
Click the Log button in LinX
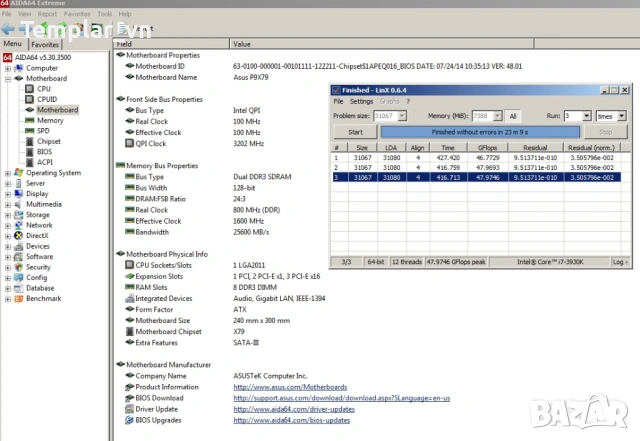point(620,262)
